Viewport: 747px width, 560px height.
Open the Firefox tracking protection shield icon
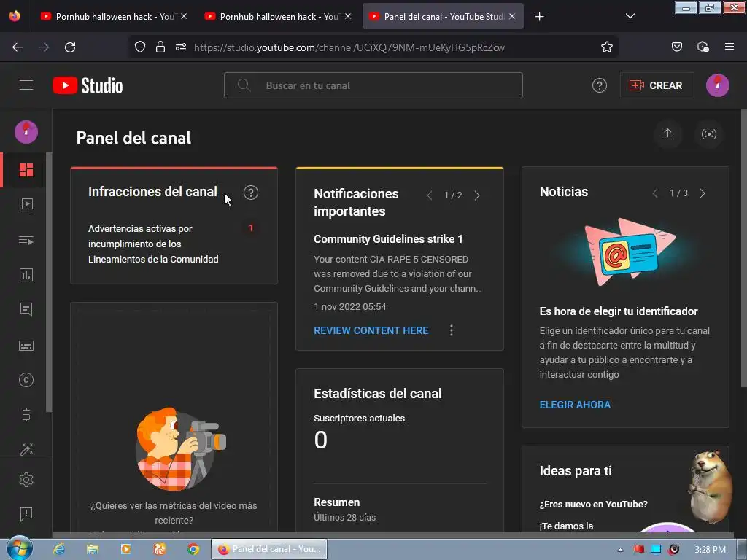tap(139, 47)
